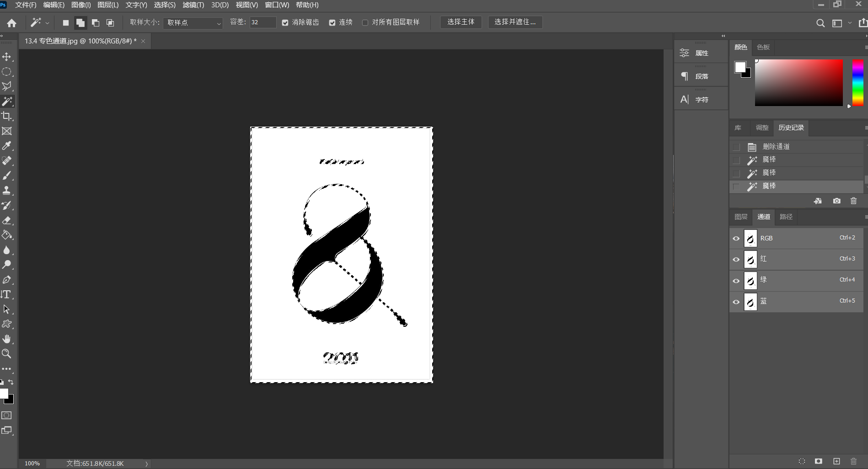Select the Hand tool

coord(7,339)
